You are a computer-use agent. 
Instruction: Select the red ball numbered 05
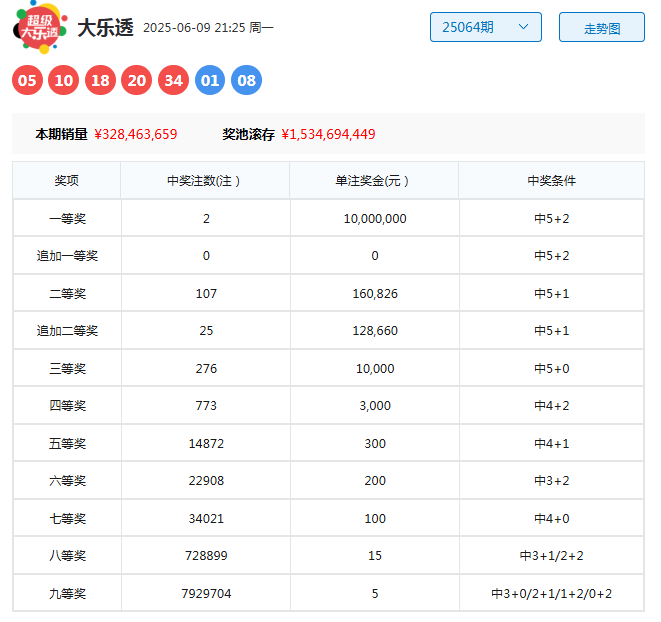[27, 80]
